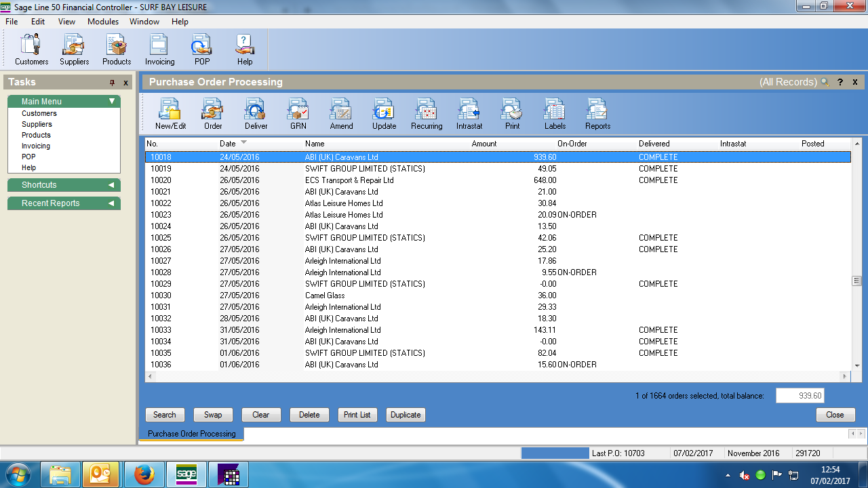Screen dimensions: 868x488
Task: Switch to the Purchase Order Processing tab
Action: (x=192, y=434)
